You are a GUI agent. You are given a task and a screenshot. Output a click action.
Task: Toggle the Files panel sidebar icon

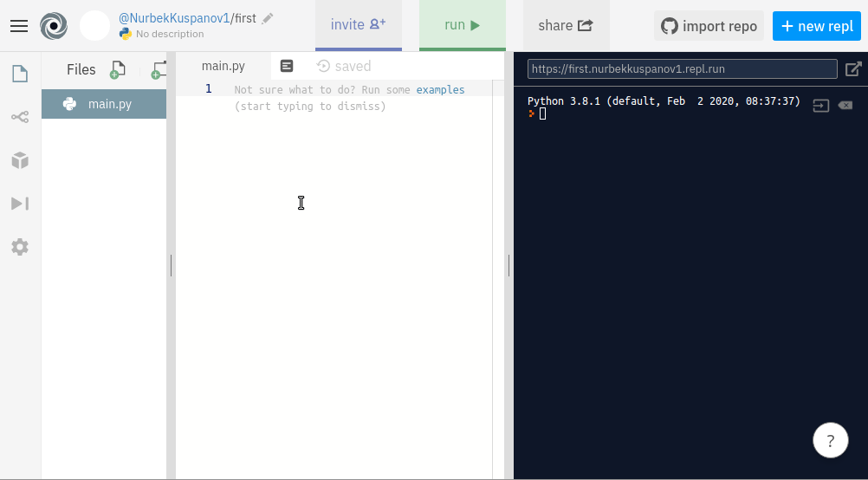(19, 74)
